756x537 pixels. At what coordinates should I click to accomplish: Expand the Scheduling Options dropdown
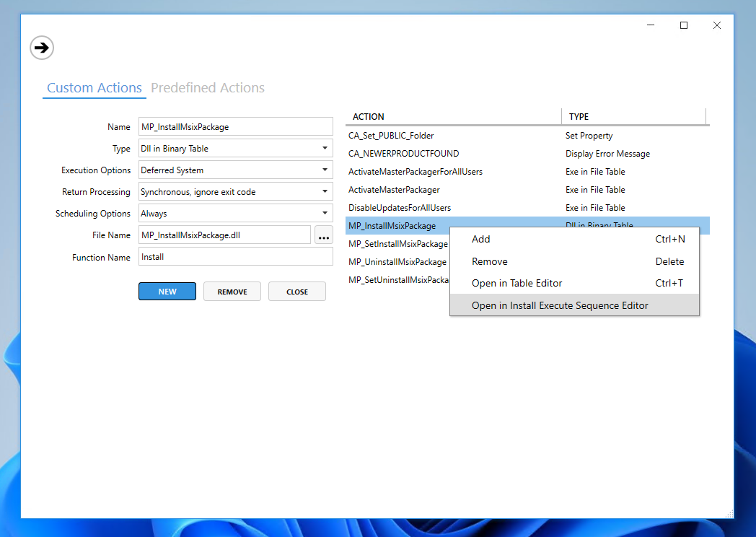[x=236, y=213]
